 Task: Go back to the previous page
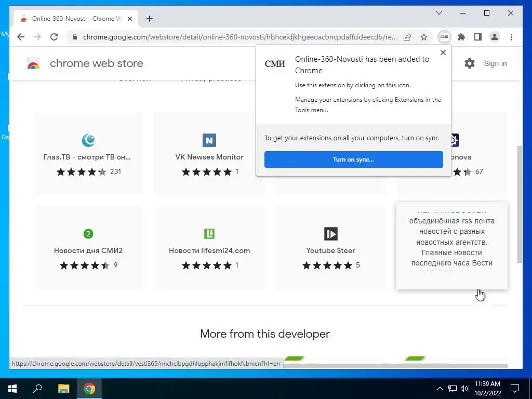pos(21,37)
